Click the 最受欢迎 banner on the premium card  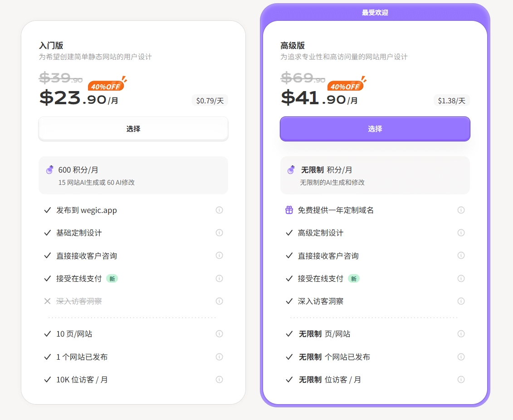click(x=375, y=12)
